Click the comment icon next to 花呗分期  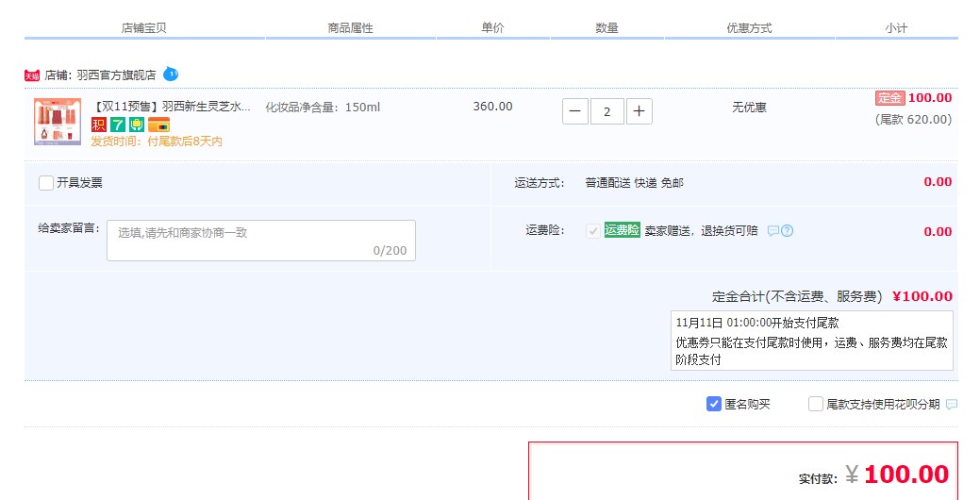point(952,405)
